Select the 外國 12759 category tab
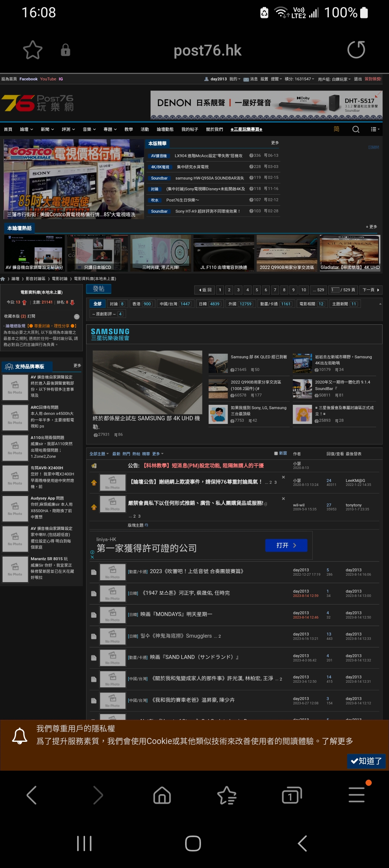 point(240,304)
